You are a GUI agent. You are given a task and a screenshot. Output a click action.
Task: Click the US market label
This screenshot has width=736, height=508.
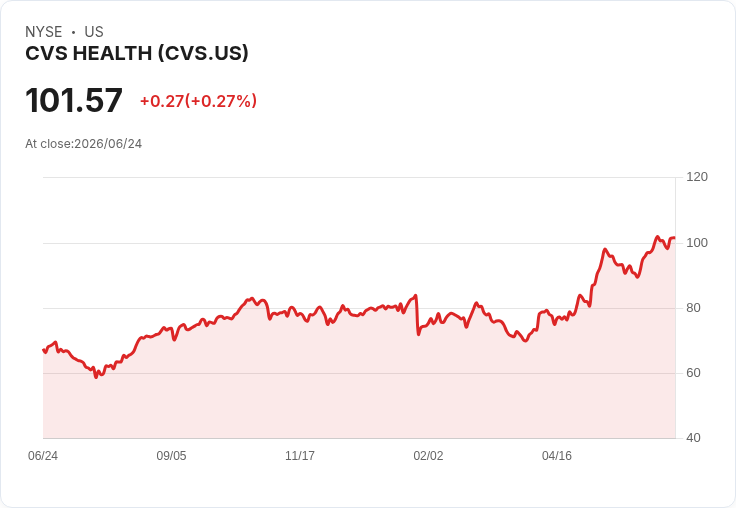94,32
